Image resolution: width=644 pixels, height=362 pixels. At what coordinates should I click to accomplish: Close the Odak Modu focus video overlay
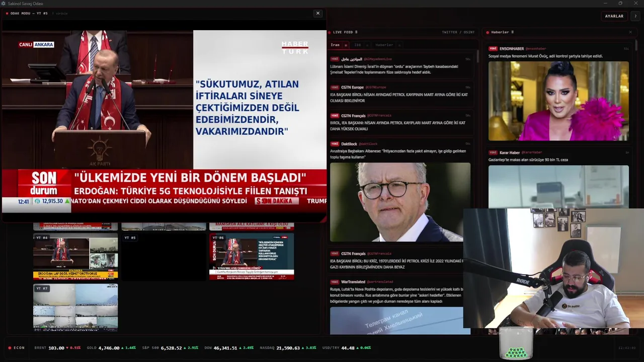(x=317, y=13)
